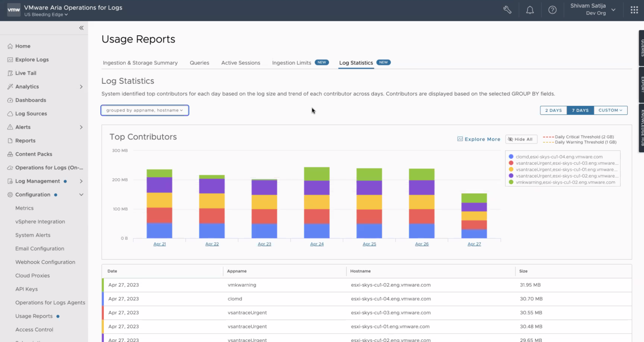The height and width of the screenshot is (342, 644).
Task: Open the apps grid icon
Action: click(634, 10)
